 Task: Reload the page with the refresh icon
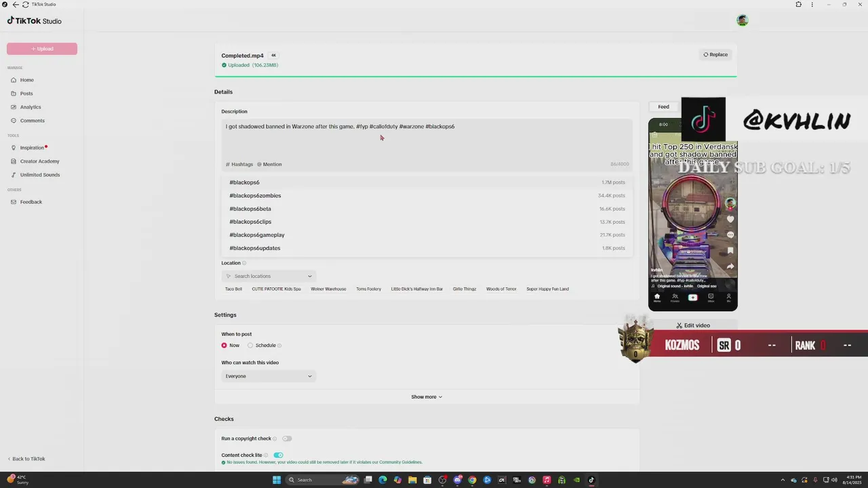pos(25,4)
